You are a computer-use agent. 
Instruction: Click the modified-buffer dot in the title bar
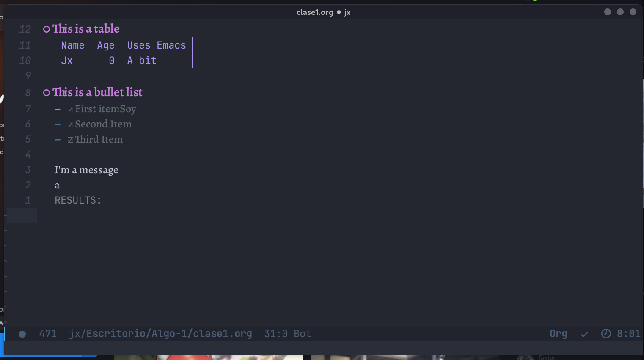click(339, 12)
